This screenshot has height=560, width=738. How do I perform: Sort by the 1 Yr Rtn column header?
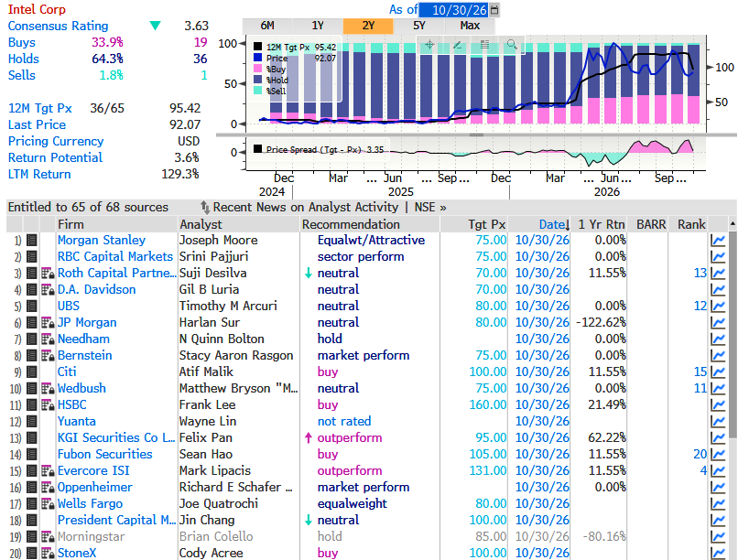(x=601, y=225)
